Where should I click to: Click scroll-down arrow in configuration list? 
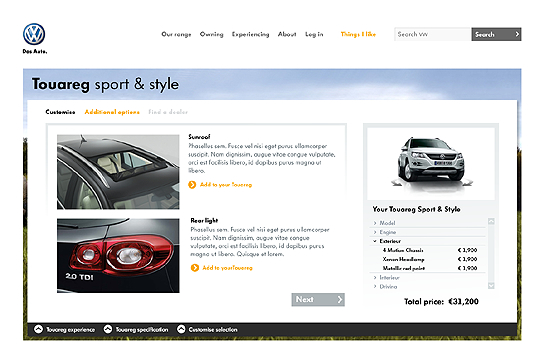(x=491, y=286)
